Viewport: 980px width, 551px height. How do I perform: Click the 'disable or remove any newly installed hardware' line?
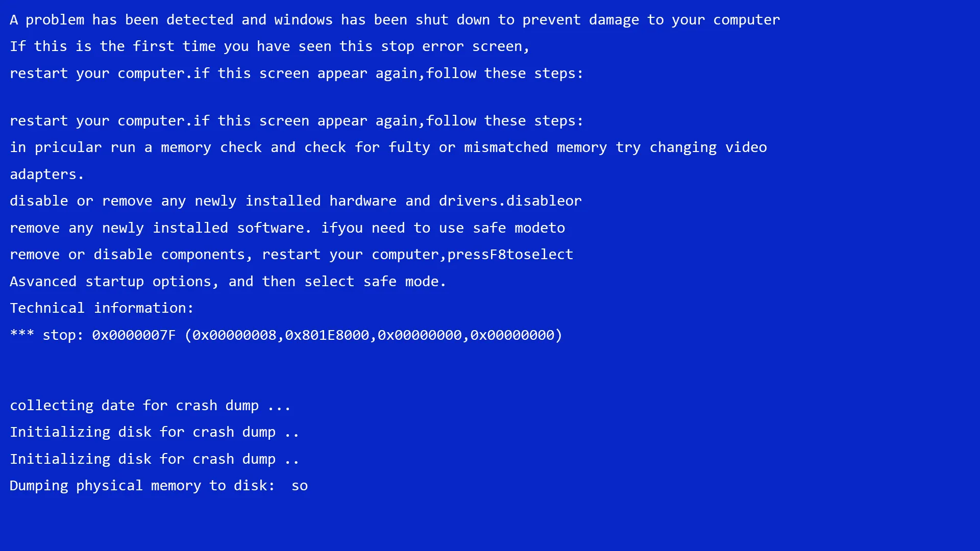[296, 201]
